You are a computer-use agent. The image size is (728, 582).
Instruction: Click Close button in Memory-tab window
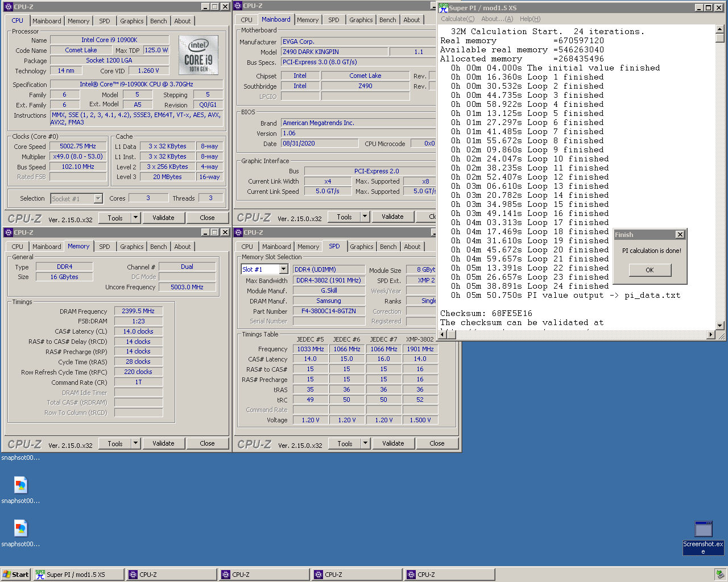[x=207, y=443]
